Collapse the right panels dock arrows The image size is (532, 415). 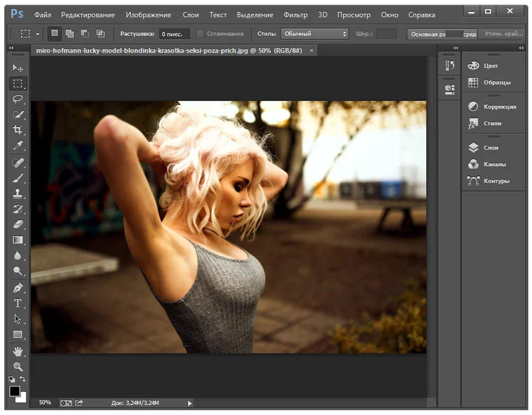[x=521, y=48]
